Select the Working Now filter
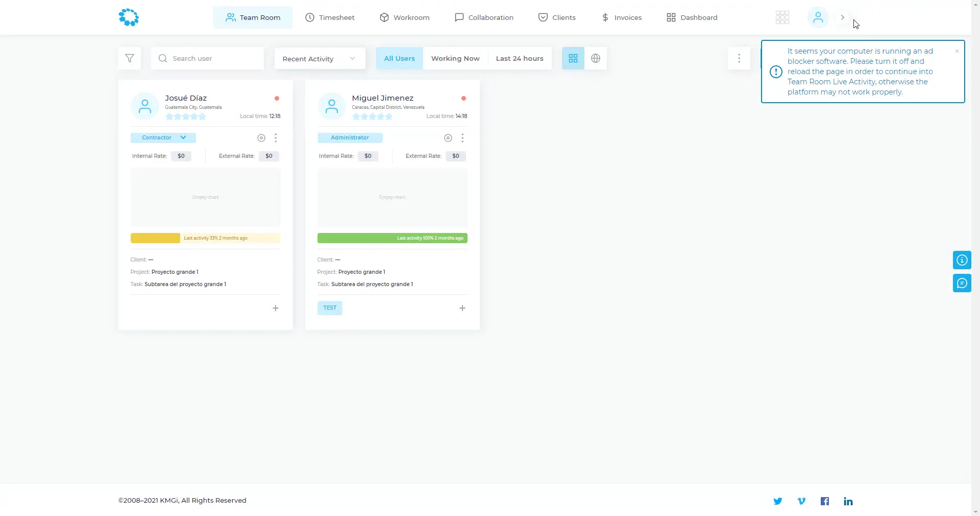The width and height of the screenshot is (980, 516). 455,58
